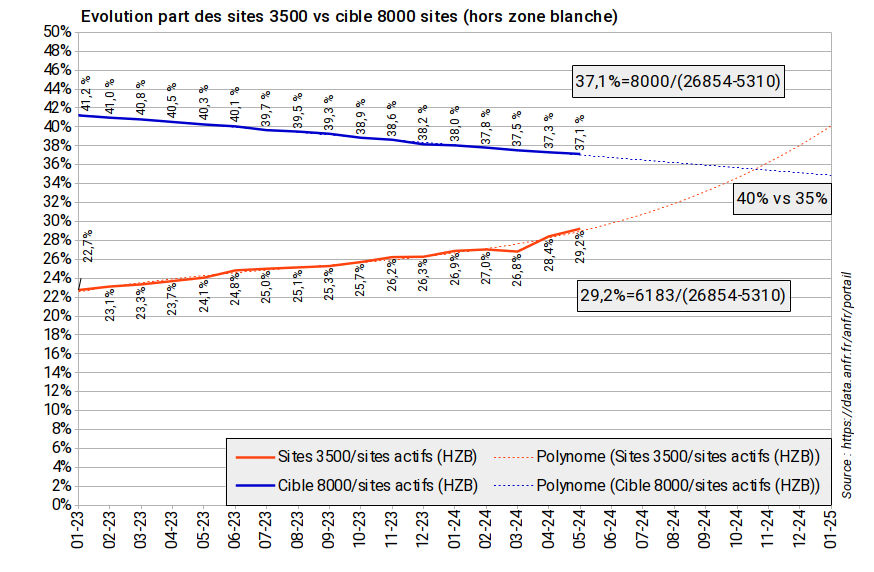Click the 50% y-axis label
Screen dimensions: 874x572
55,32
